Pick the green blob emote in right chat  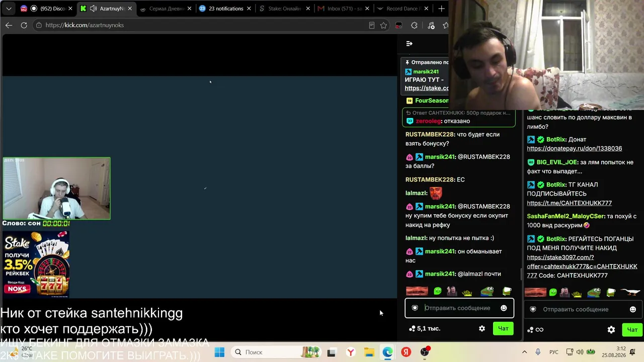553,292
